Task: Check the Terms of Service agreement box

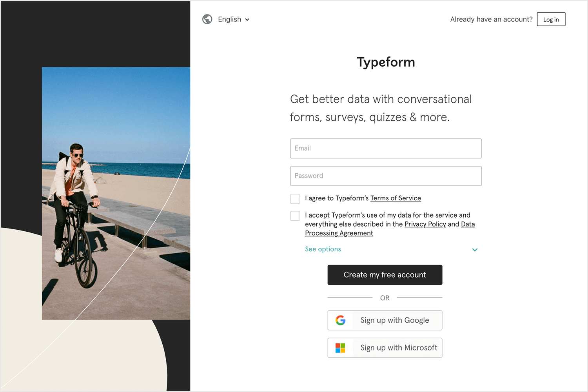Action: 295,199
